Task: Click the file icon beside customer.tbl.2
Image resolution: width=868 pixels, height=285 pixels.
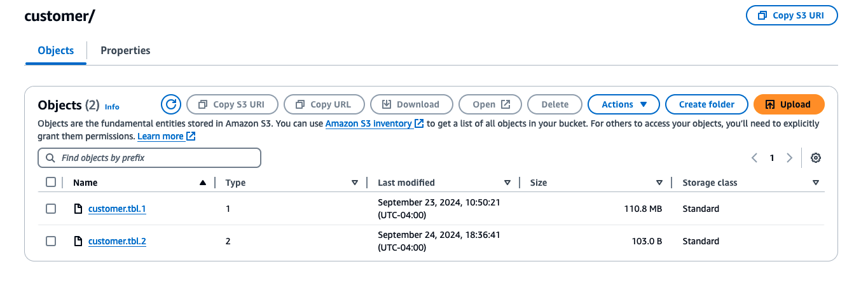Action: click(x=78, y=241)
